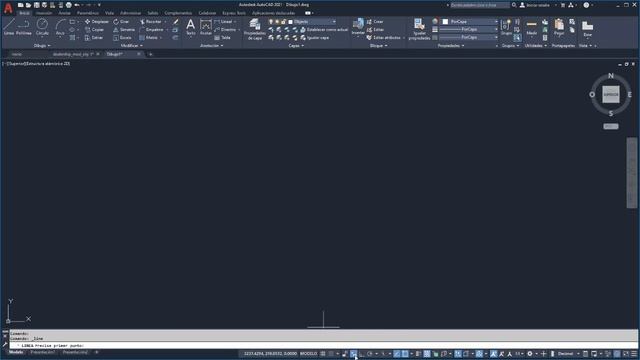The image size is (640, 360).
Task: Click the Empalme (fillet) tool
Action: point(151,30)
